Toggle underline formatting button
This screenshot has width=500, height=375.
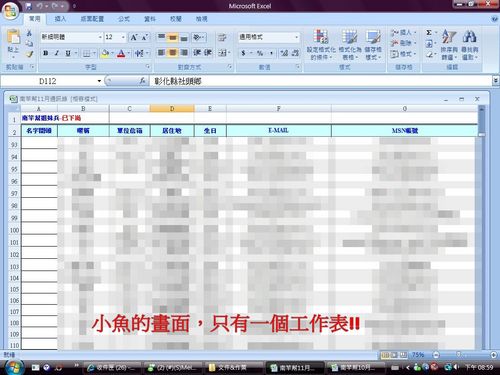click(x=68, y=53)
